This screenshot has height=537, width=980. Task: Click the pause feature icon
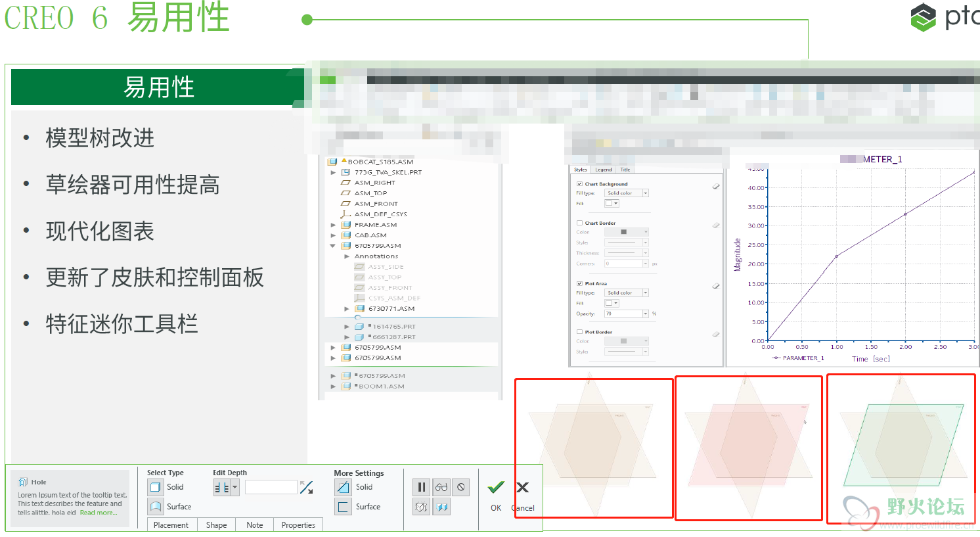(x=421, y=487)
